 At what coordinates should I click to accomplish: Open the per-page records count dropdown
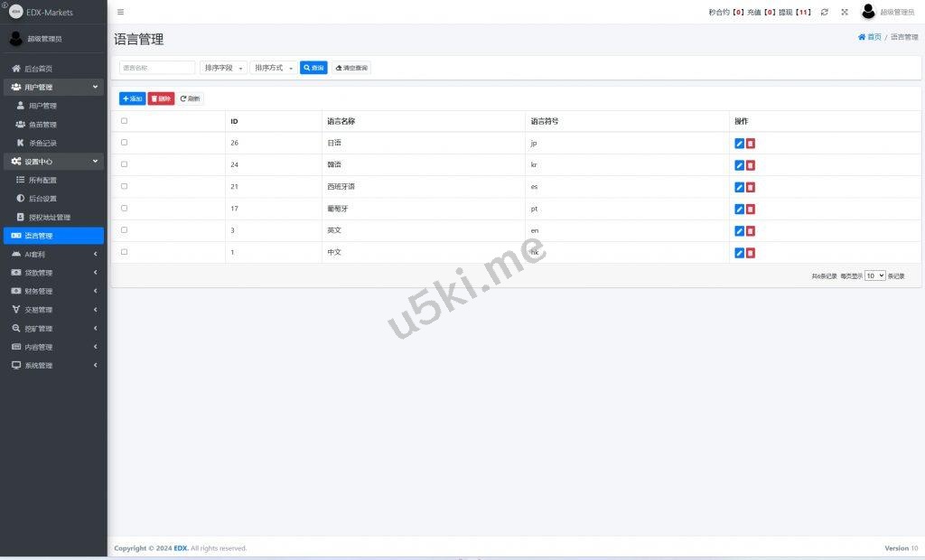pos(874,276)
